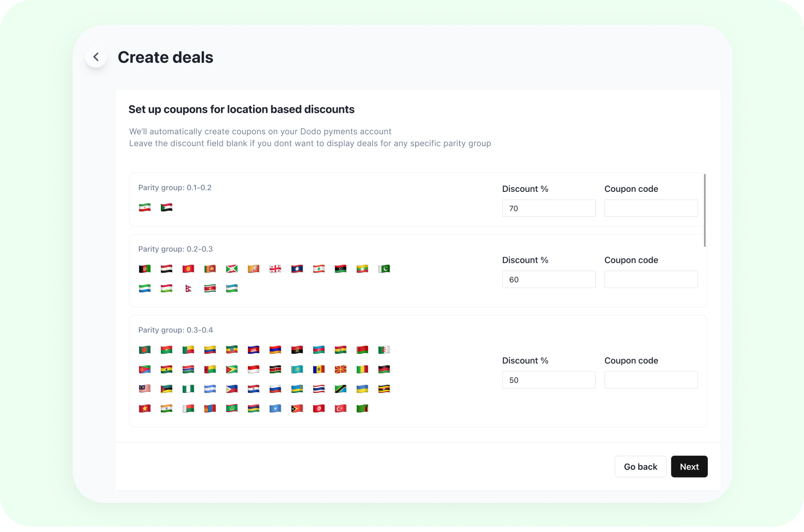Viewport: 804px width, 532px height.
Task: Click the 'Parity group: 0.2-0.3' label
Action: pos(175,249)
